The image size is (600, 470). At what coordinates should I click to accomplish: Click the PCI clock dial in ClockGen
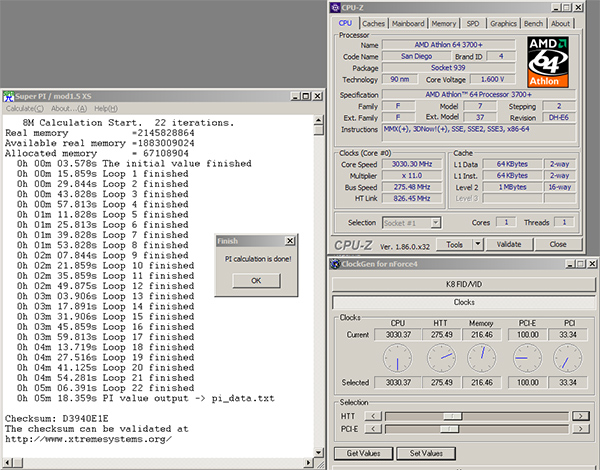[x=568, y=358]
